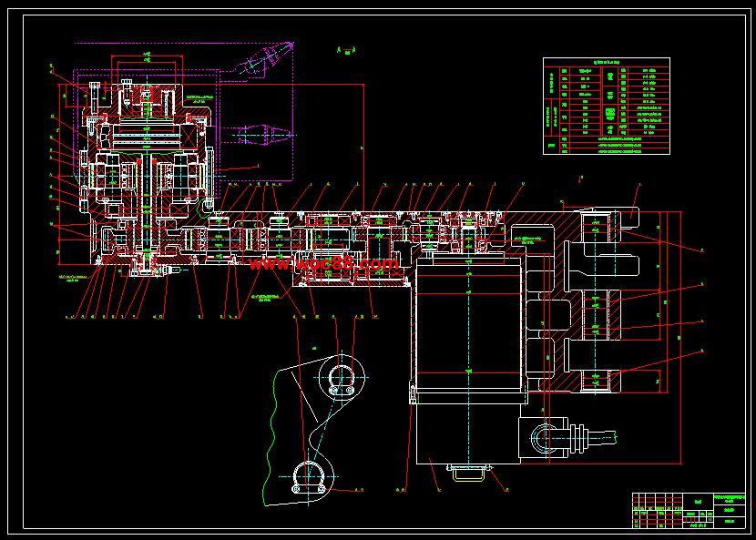Select the yellow handle under the motor

pos(469,474)
